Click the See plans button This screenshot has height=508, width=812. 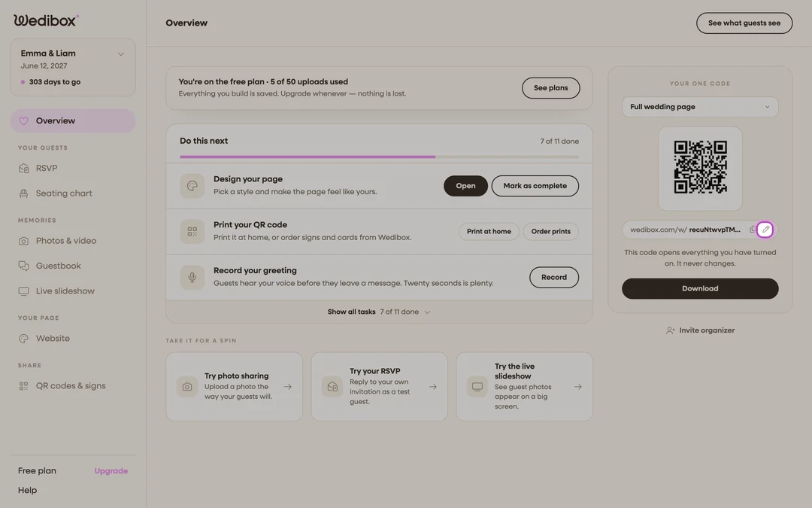[x=550, y=88]
